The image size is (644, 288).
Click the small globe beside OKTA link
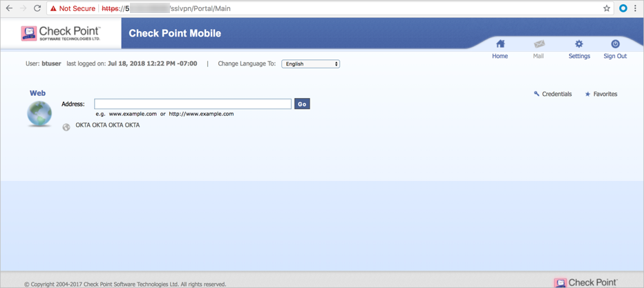click(66, 127)
